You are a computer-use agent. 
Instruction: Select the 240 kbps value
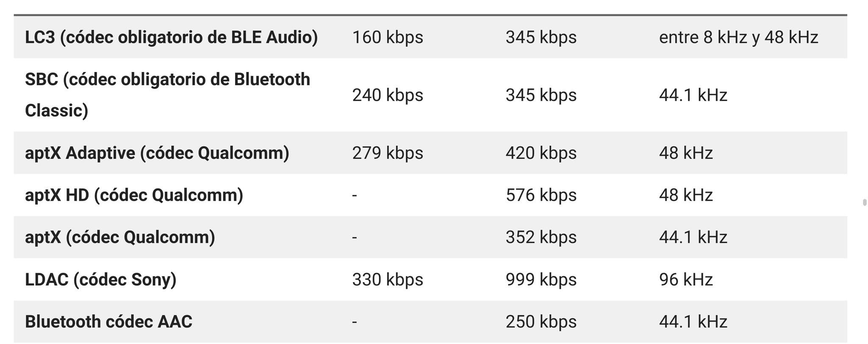coord(387,95)
